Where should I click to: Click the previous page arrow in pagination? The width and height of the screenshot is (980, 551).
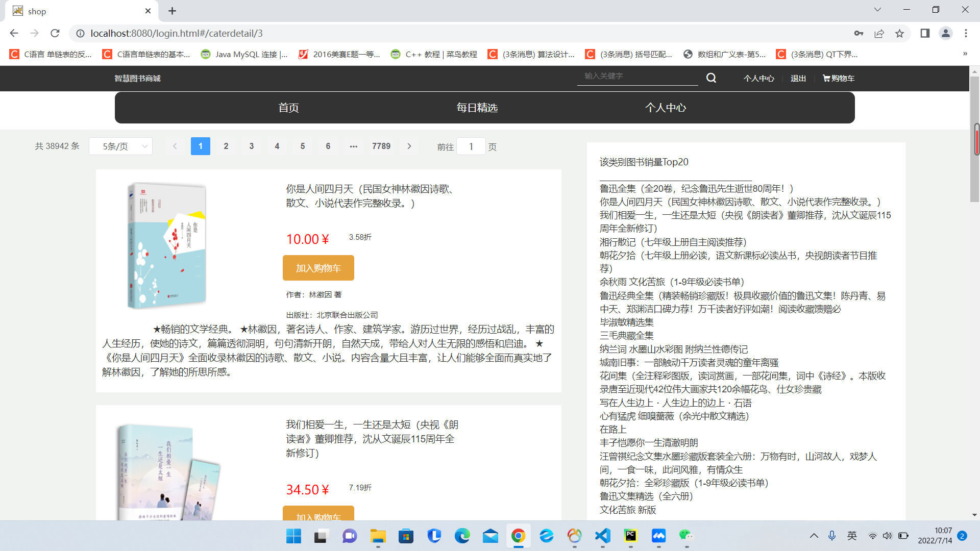pos(175,146)
